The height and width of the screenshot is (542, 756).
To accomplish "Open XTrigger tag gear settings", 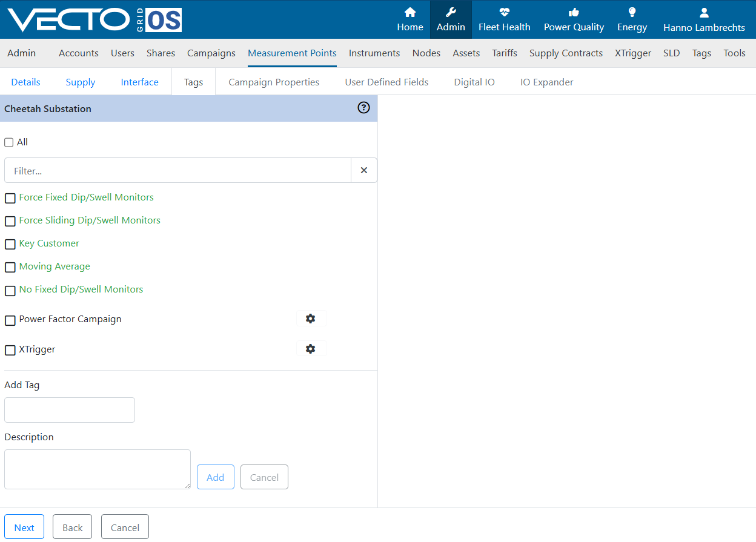I will pos(311,349).
